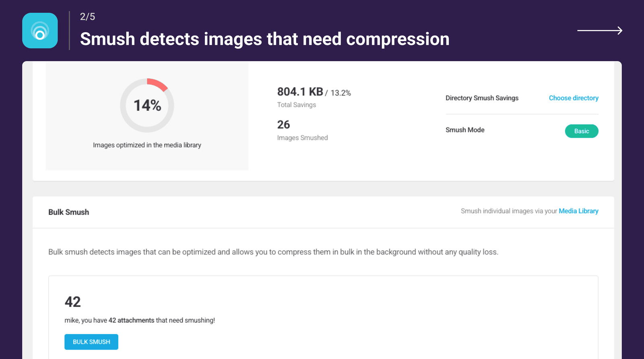Click the Basic Smush Mode pill
The height and width of the screenshot is (359, 644).
[x=581, y=131]
